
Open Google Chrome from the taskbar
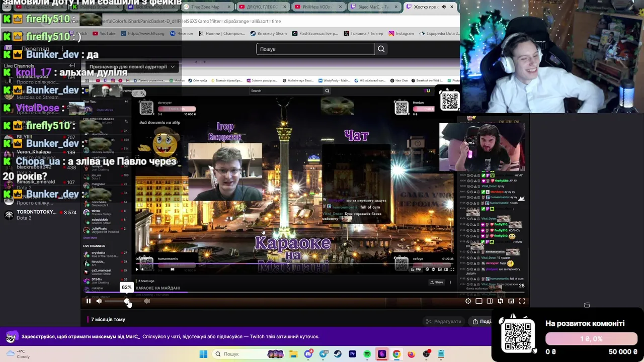(x=396, y=354)
